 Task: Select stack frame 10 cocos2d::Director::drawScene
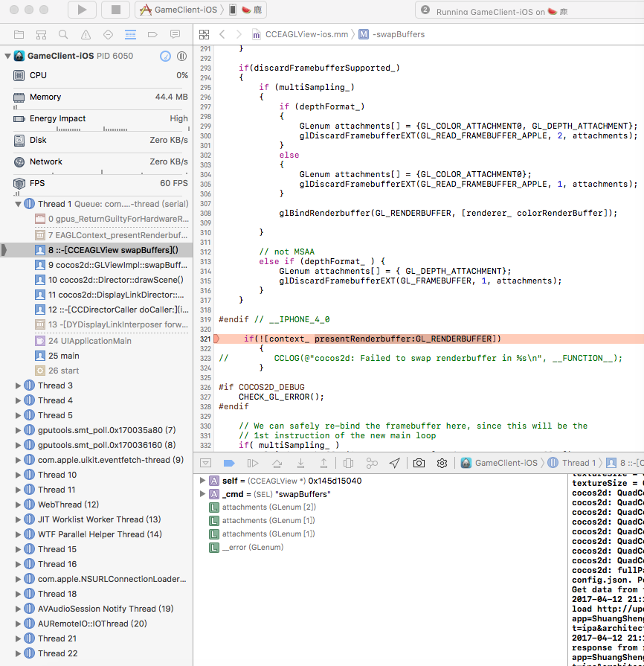click(110, 280)
